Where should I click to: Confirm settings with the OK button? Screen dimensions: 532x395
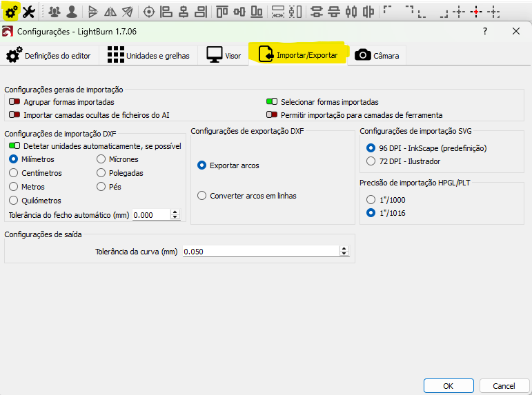[448, 385]
